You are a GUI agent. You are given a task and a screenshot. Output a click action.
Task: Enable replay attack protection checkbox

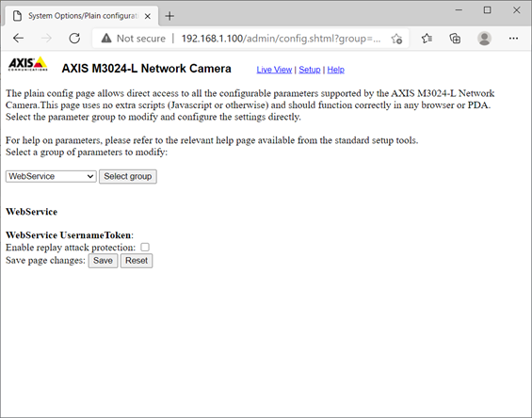pos(145,247)
